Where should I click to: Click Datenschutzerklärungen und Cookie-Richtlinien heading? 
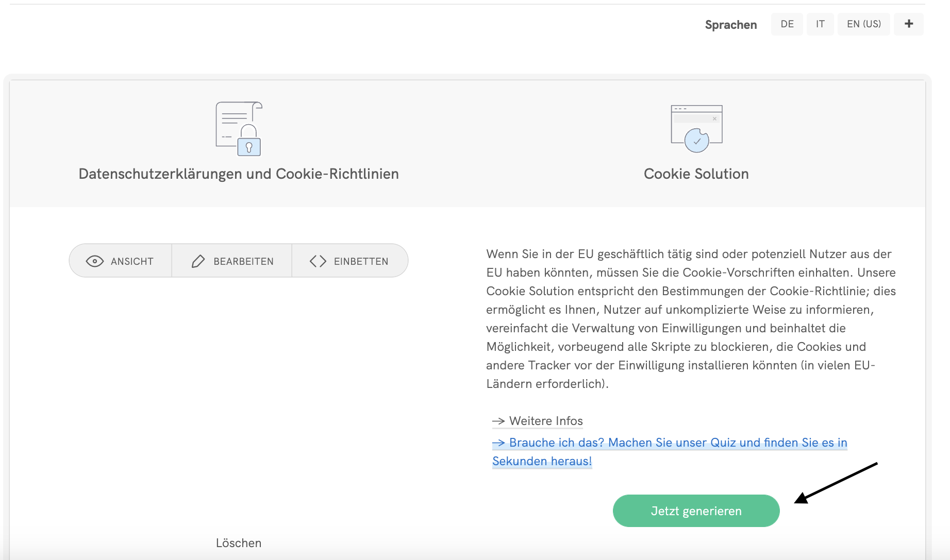[239, 174]
